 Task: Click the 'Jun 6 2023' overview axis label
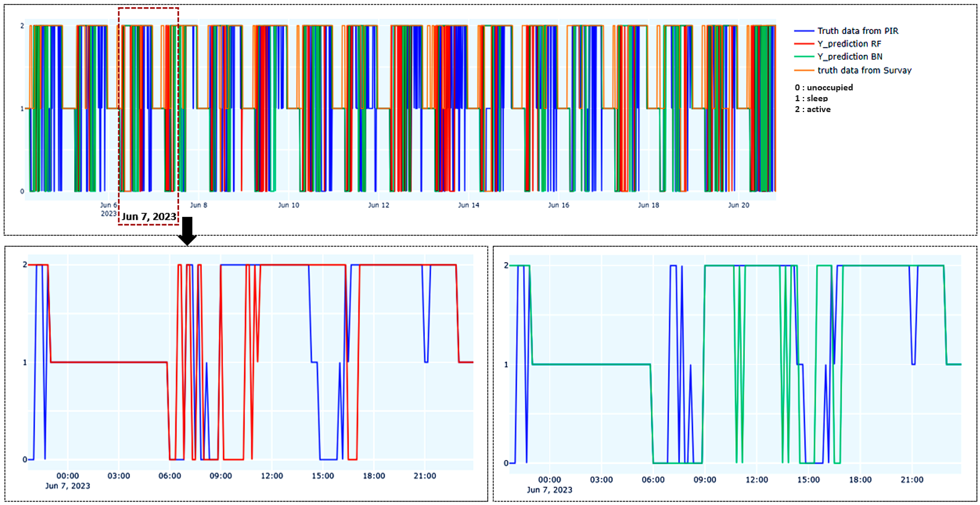coord(108,209)
